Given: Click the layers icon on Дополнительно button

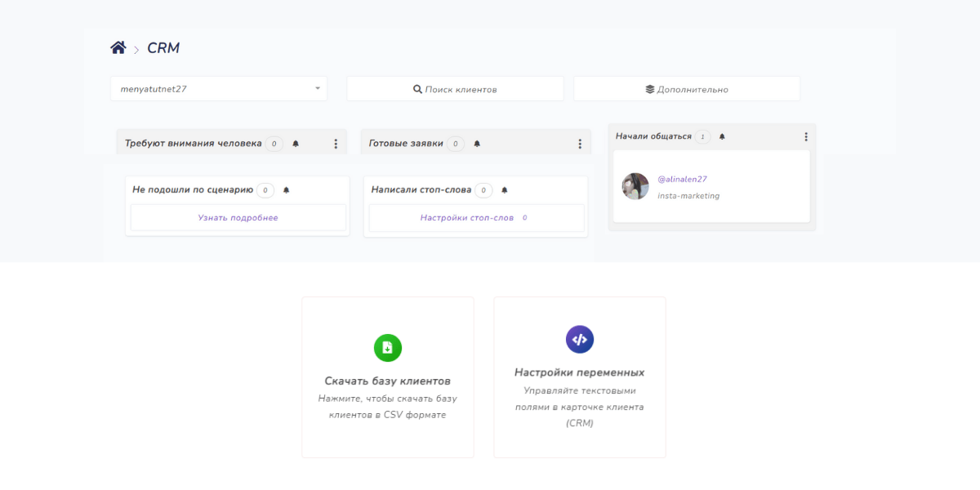Looking at the screenshot, I should (650, 88).
